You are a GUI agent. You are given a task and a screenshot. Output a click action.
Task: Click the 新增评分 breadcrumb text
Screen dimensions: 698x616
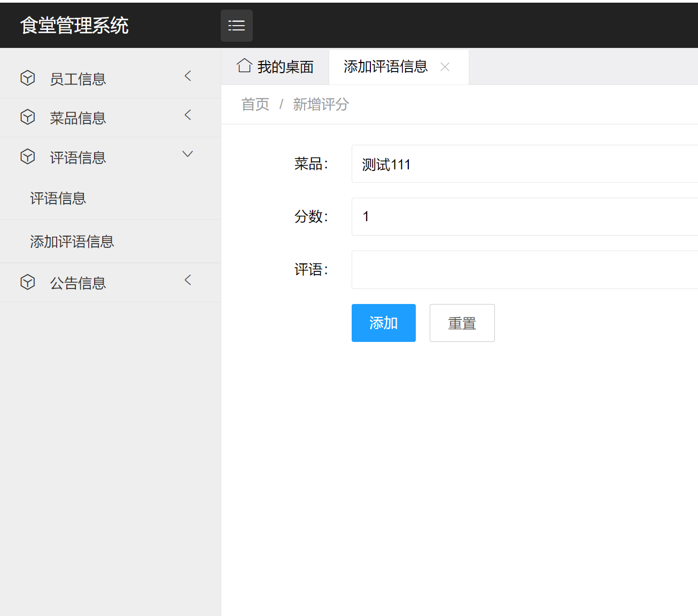pyautogui.click(x=321, y=104)
